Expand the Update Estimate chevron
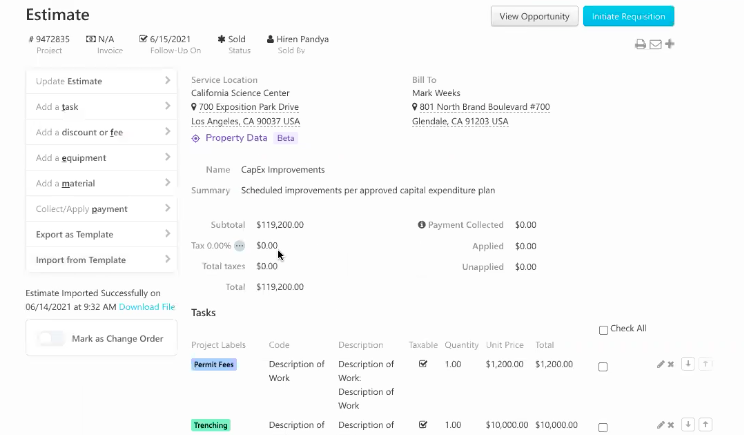 167,81
